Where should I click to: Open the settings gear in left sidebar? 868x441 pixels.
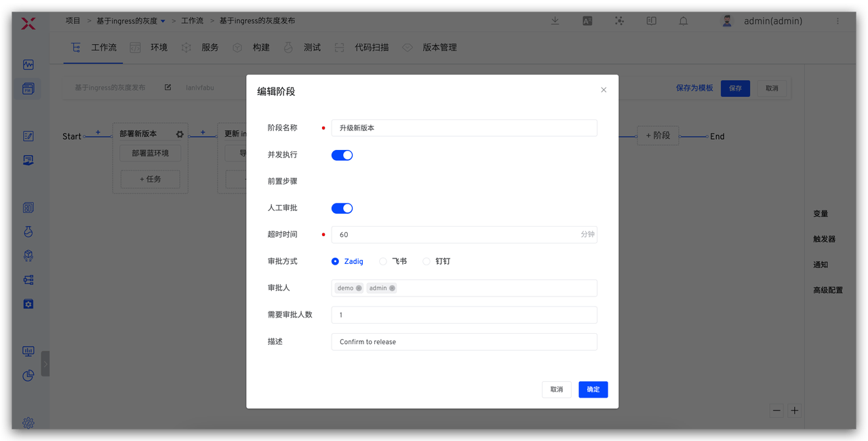(x=28, y=423)
